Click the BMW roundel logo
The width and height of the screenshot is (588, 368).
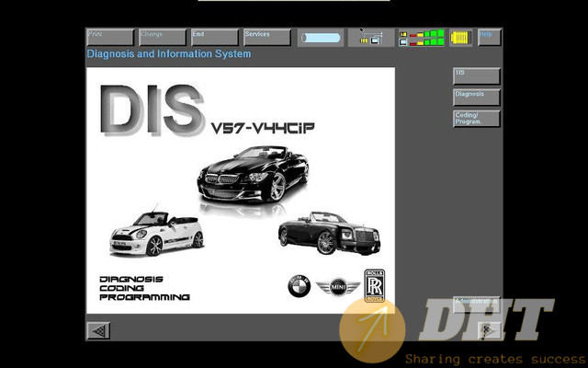[297, 288]
